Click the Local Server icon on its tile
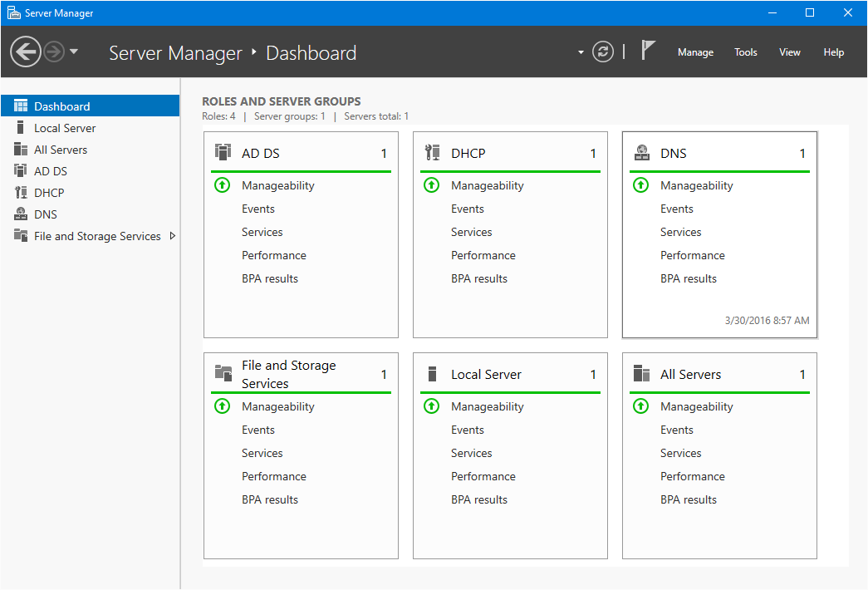Viewport: 868px width, 590px height. (432, 374)
